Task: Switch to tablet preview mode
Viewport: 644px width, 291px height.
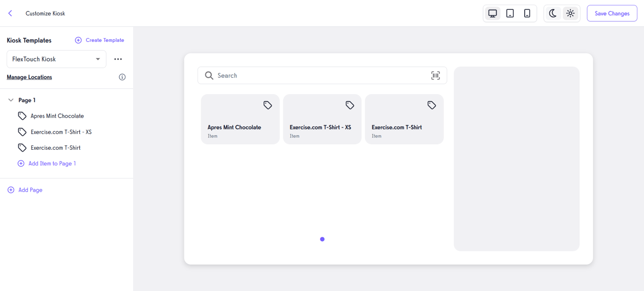Action: 510,13
